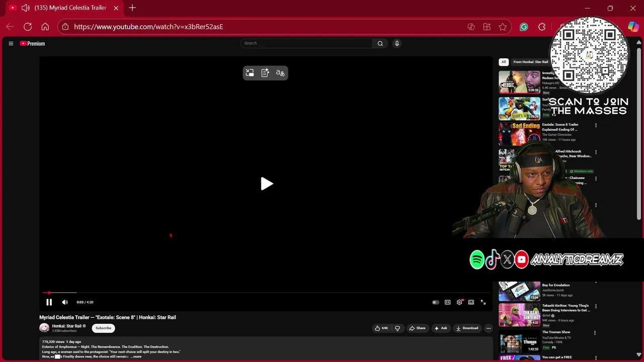The height and width of the screenshot is (362, 644).
Task: Close the Myriad Celestia Trailer tab
Action: pyautogui.click(x=116, y=8)
